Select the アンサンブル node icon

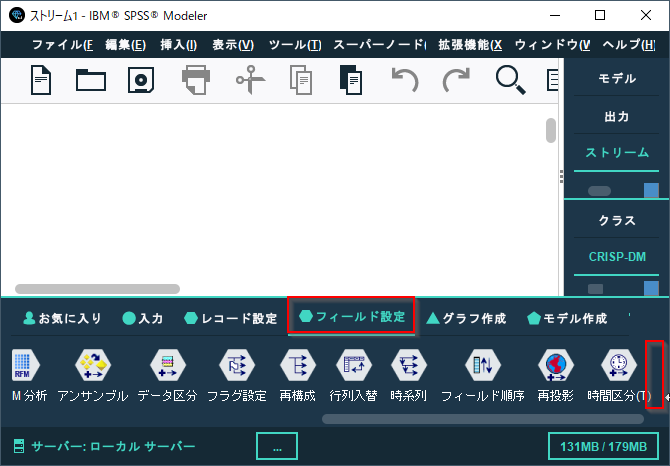point(93,365)
